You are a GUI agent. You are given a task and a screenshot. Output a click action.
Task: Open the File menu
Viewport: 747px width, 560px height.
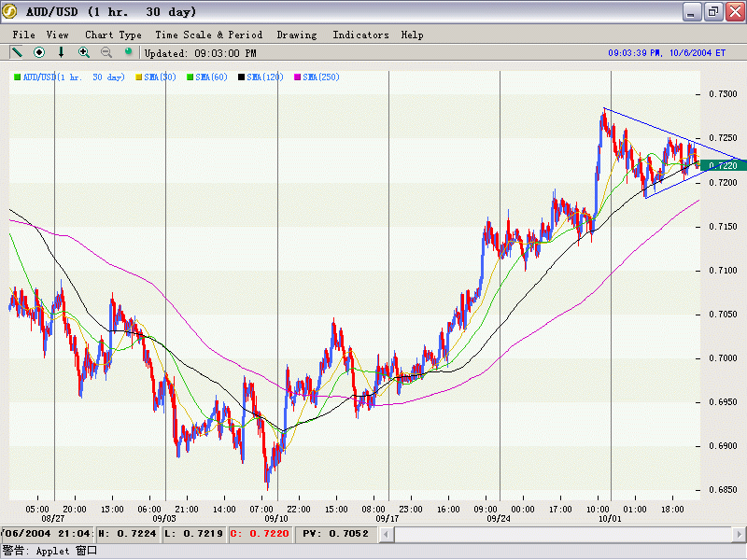(24, 35)
